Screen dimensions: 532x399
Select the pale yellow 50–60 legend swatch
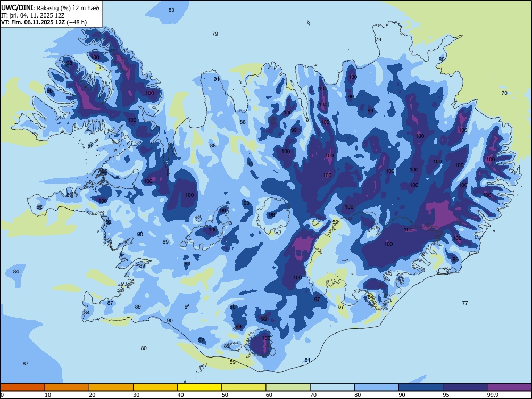[x=244, y=387]
